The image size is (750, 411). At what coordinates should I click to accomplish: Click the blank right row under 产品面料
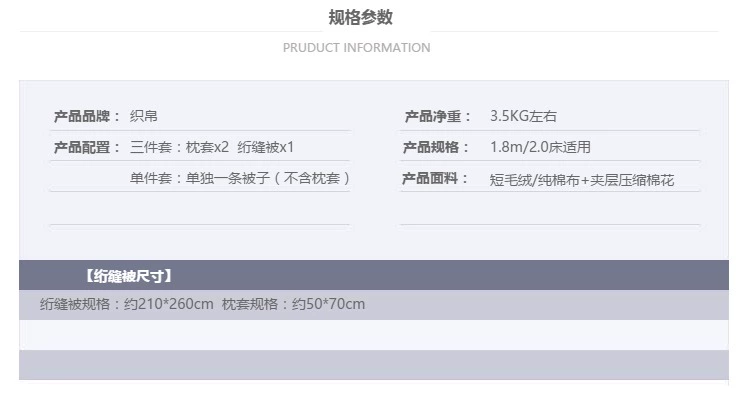pyautogui.click(x=550, y=208)
